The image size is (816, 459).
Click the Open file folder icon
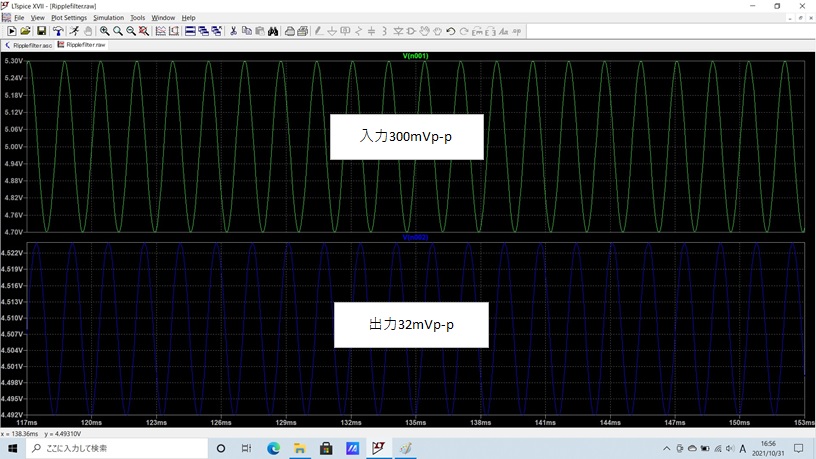point(26,31)
